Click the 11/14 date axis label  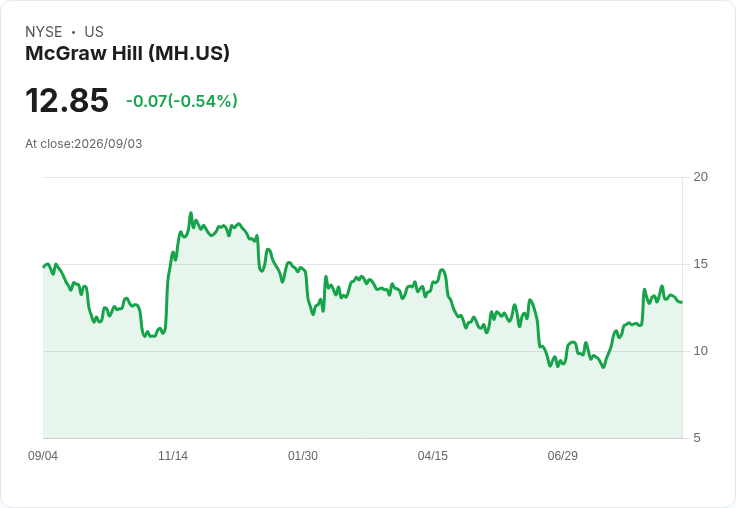tap(173, 455)
